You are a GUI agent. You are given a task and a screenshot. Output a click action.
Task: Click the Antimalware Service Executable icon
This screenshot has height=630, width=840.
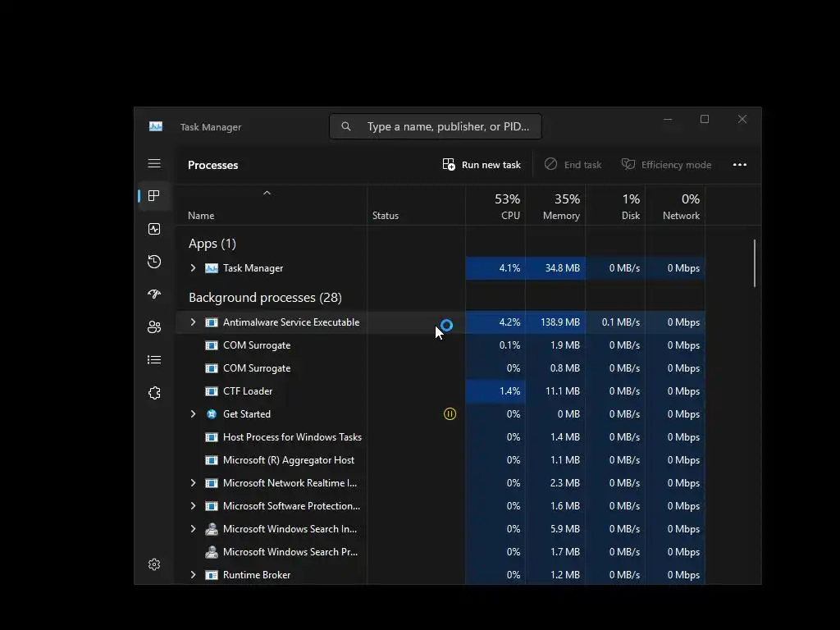[x=212, y=322]
